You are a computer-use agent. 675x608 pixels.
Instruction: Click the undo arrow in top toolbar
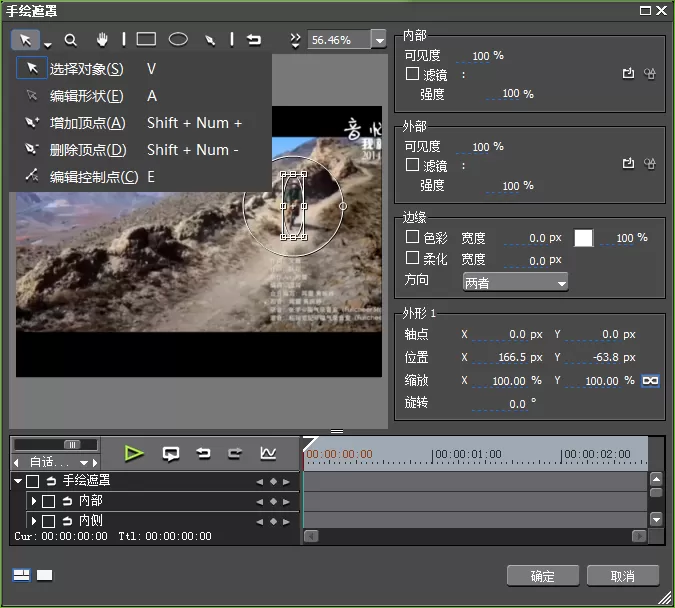pyautogui.click(x=254, y=40)
